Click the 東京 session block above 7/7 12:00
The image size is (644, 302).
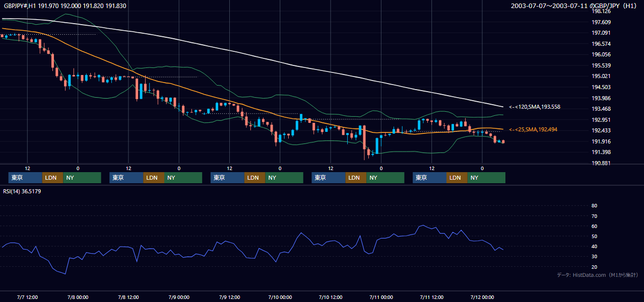tap(25, 178)
